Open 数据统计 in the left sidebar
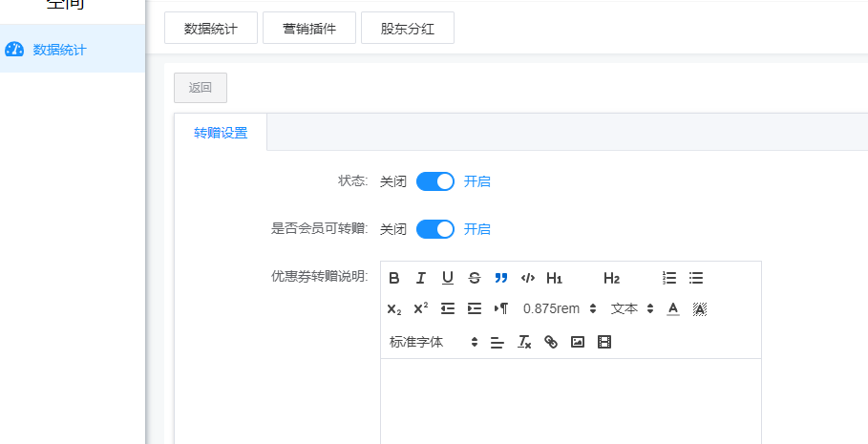Screen dimensions: 868x444 click(x=59, y=50)
